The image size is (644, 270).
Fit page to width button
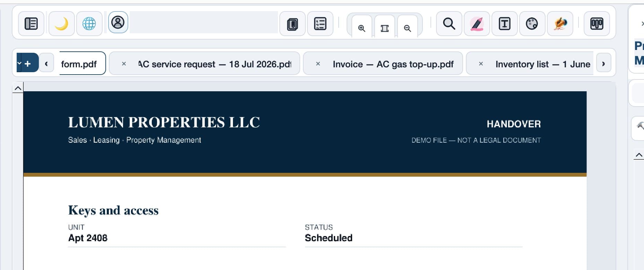coord(385,28)
